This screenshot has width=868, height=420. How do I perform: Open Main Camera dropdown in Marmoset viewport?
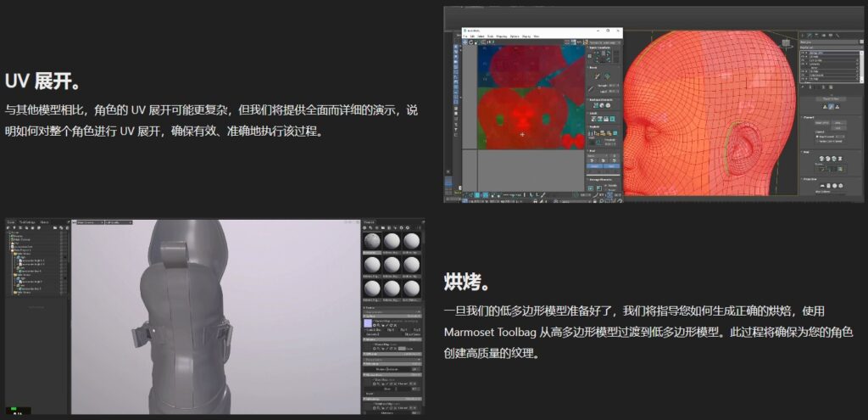90,222
